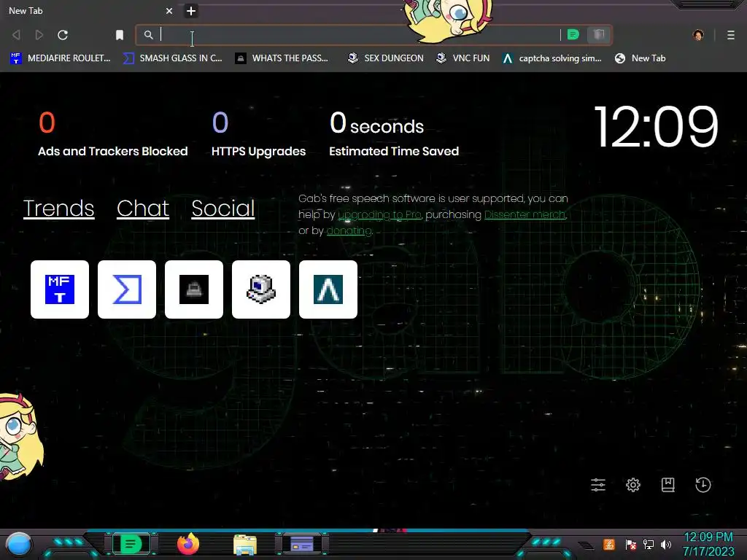This screenshot has width=747, height=560.
Task: Open the Action Center flag tray icon
Action: coord(631,544)
